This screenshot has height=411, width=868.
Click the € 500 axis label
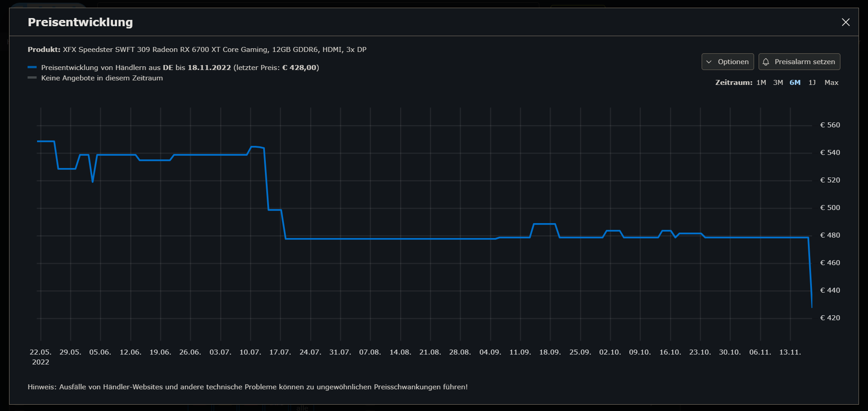click(830, 208)
